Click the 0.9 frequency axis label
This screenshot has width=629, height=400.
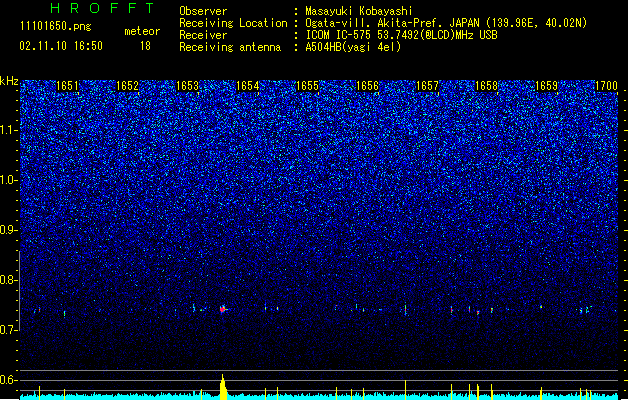(x=8, y=230)
